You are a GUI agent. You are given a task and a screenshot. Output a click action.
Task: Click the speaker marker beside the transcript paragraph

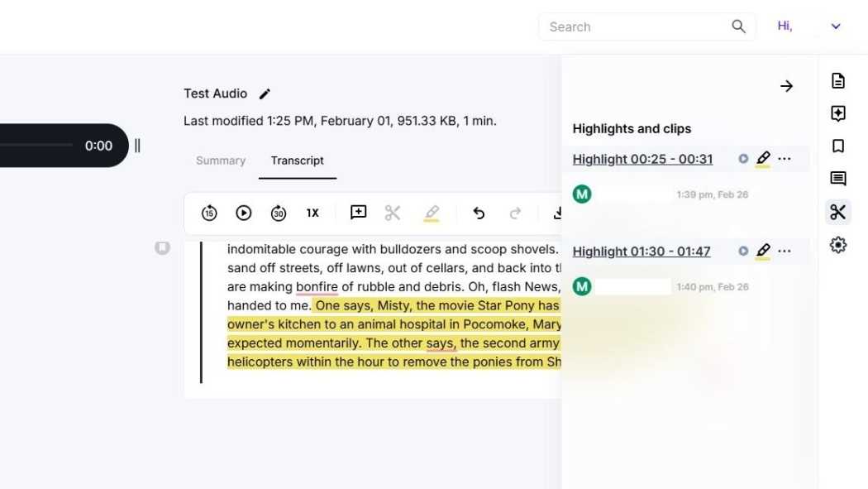click(x=162, y=247)
